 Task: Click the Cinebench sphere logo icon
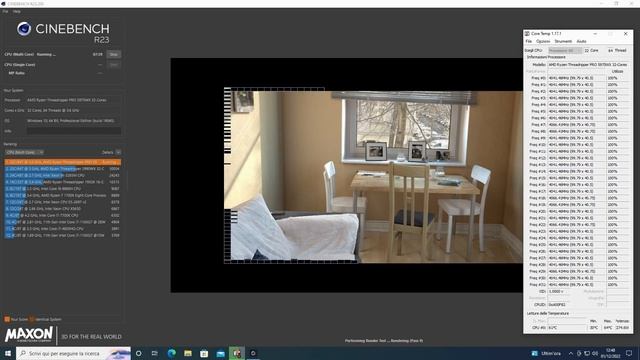tap(24, 29)
